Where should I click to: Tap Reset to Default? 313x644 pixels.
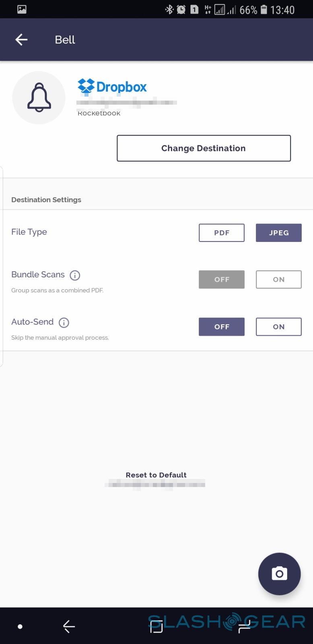click(156, 475)
